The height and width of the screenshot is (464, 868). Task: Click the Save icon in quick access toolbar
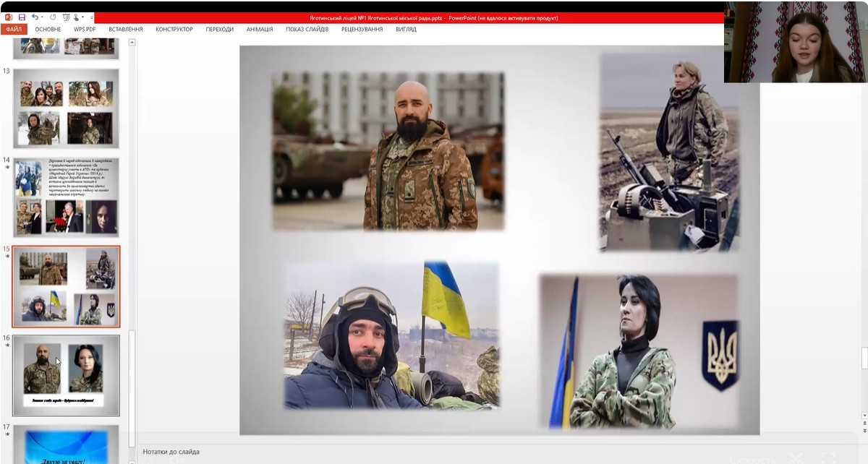click(x=22, y=17)
